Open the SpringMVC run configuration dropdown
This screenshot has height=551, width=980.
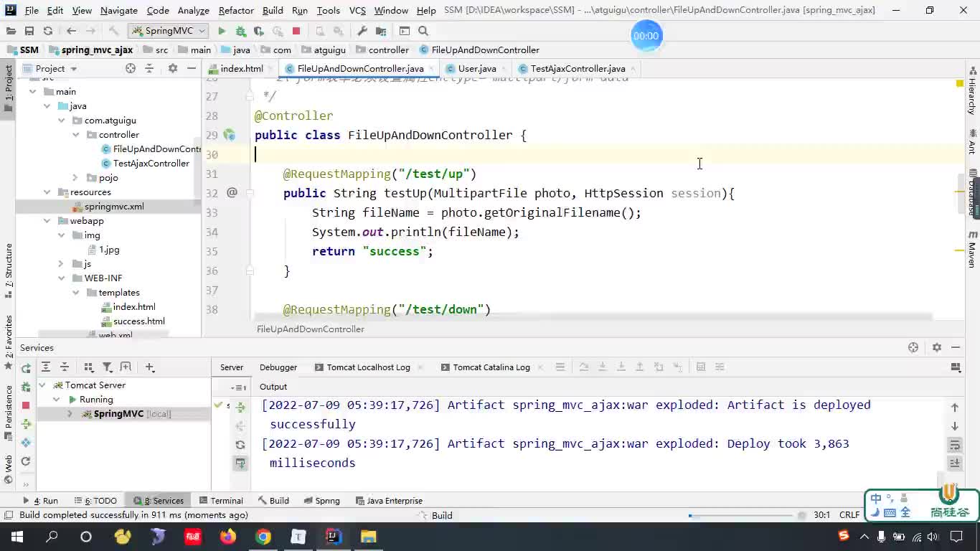click(x=168, y=31)
